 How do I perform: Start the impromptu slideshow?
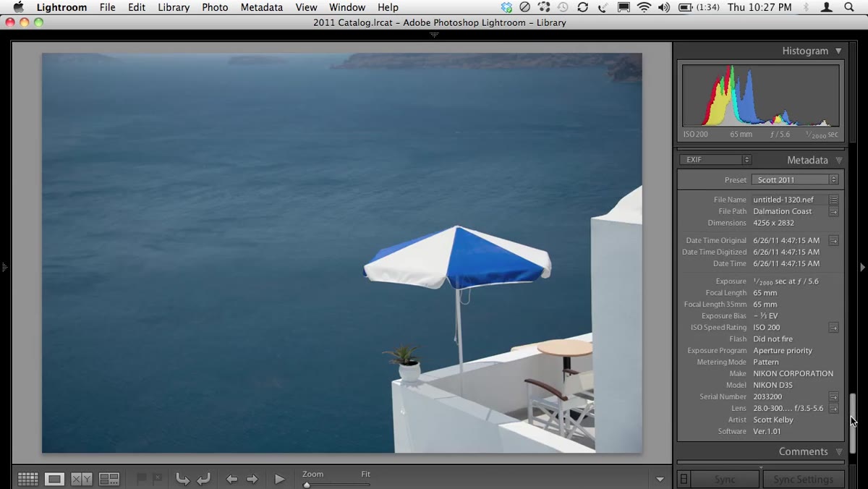click(279, 479)
